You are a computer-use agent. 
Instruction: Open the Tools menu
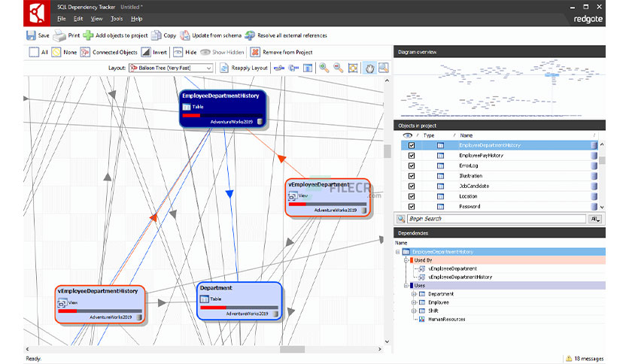[117, 19]
